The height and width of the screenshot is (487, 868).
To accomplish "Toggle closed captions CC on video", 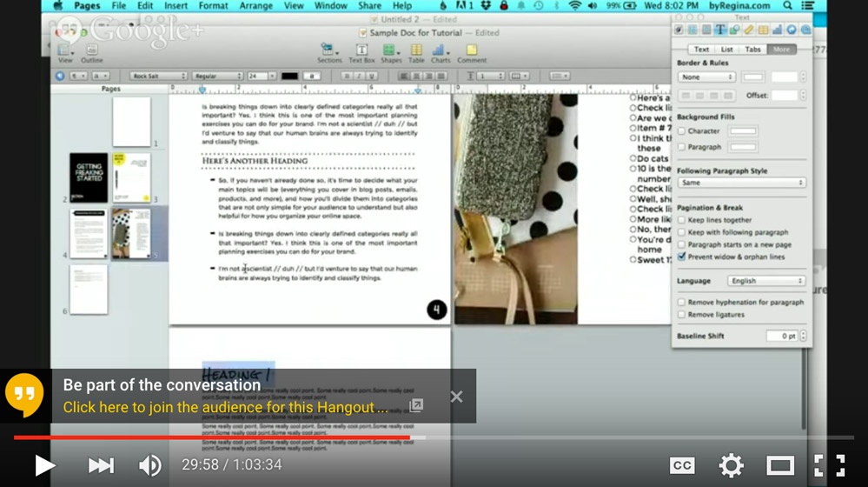I will point(682,465).
